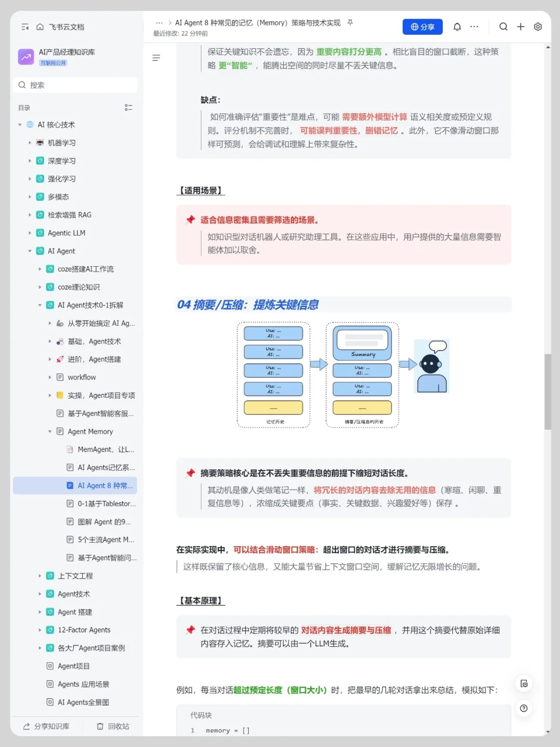Collapse AI Agent技术0-1拆解 node arrow
Image resolution: width=560 pixels, height=747 pixels.
(x=39, y=305)
